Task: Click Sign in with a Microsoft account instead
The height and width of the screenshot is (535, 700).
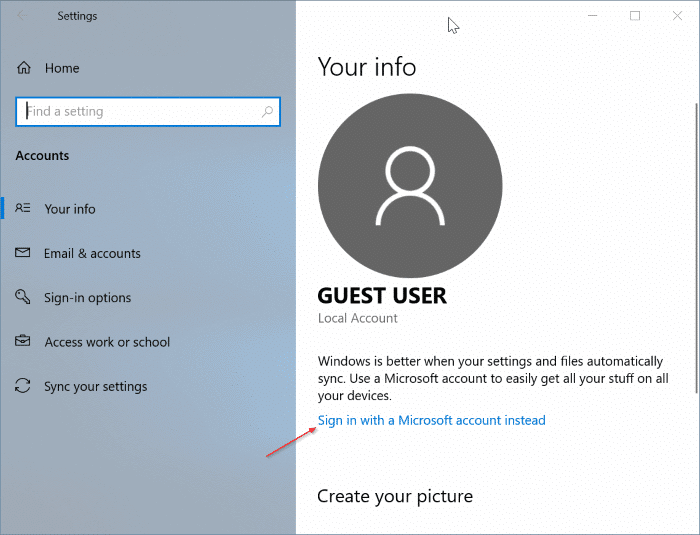Action: point(432,421)
